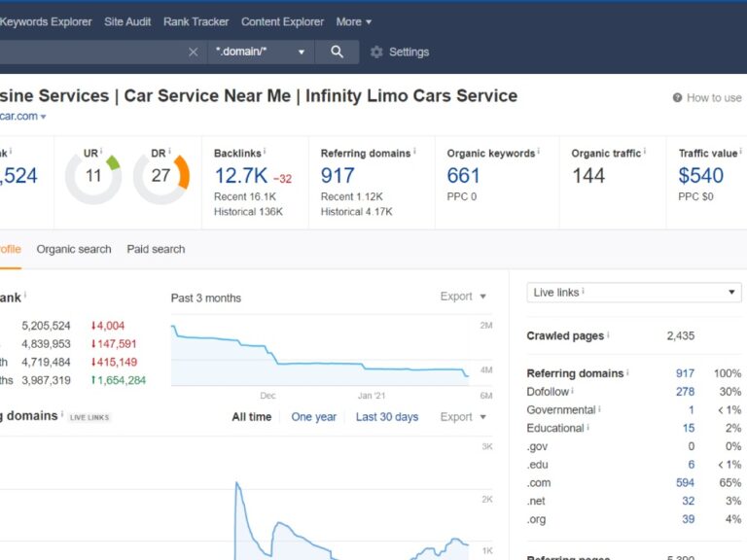747x560 pixels.
Task: Click rank change 1,654,284
Action: [118, 380]
